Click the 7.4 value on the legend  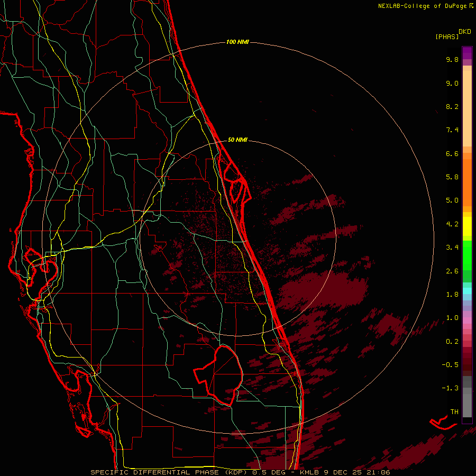point(452,130)
